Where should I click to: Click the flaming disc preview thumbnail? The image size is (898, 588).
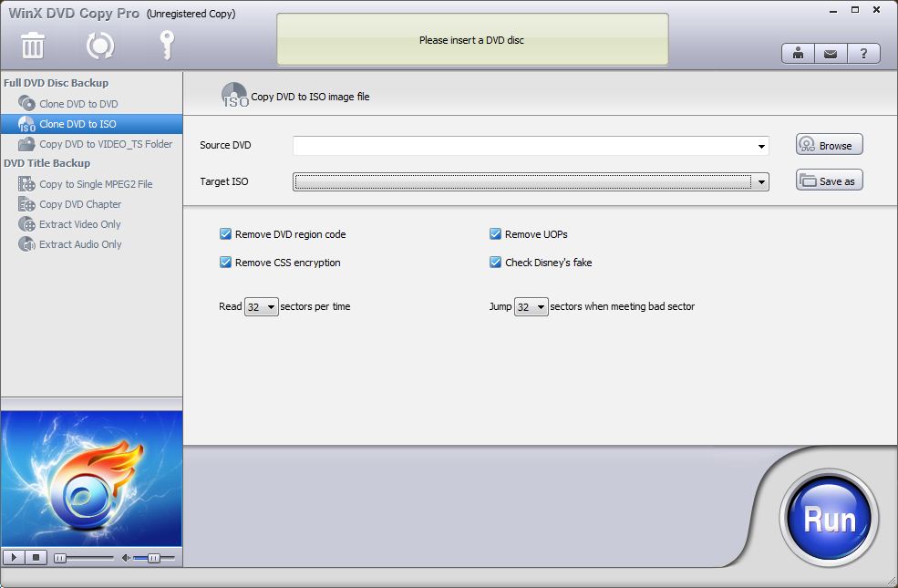point(92,479)
